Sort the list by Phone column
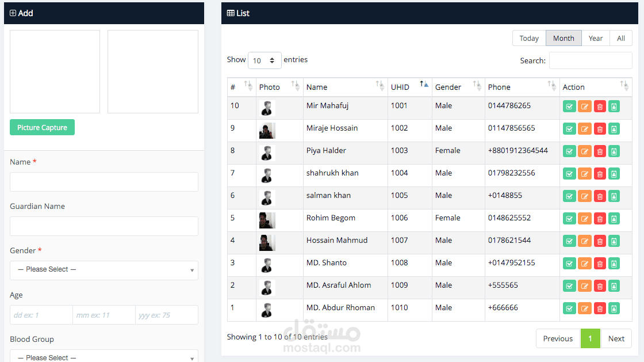644x362 pixels. [x=522, y=87]
